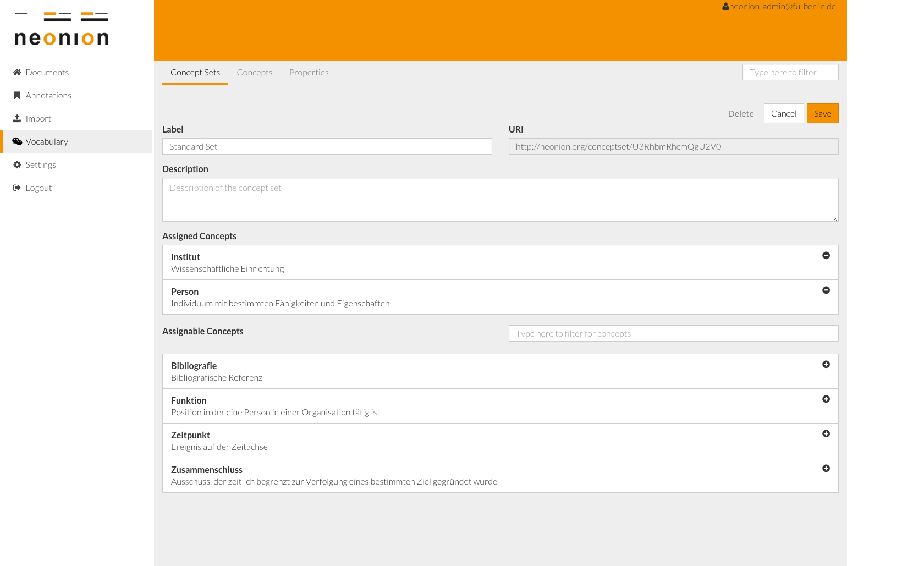The image size is (924, 566).
Task: Click the Bibliografie concept title
Action: (x=194, y=366)
